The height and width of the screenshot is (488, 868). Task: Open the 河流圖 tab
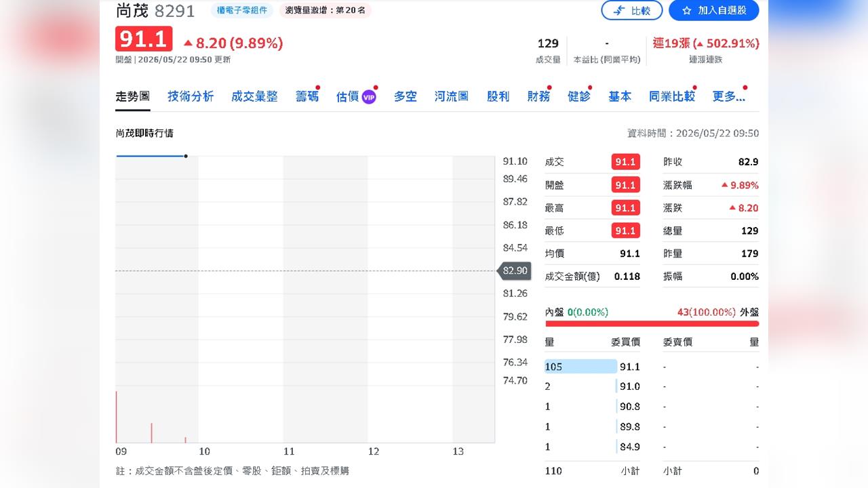[x=452, y=96]
